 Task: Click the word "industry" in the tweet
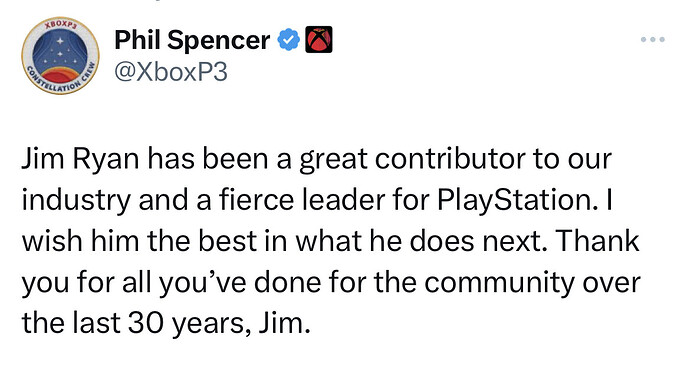click(x=77, y=201)
